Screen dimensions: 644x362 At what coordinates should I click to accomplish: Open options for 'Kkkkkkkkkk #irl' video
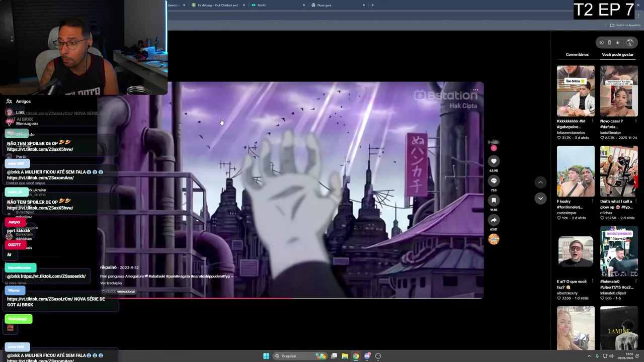click(593, 121)
